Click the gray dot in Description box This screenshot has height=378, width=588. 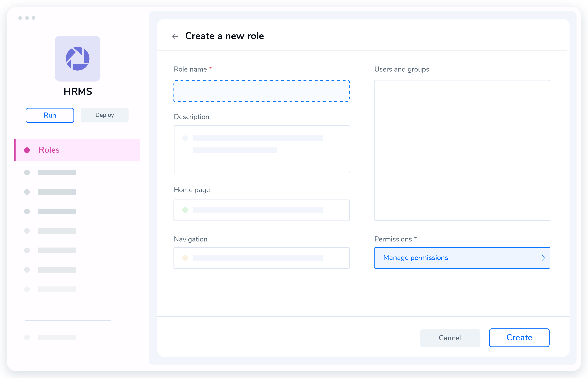click(x=185, y=138)
